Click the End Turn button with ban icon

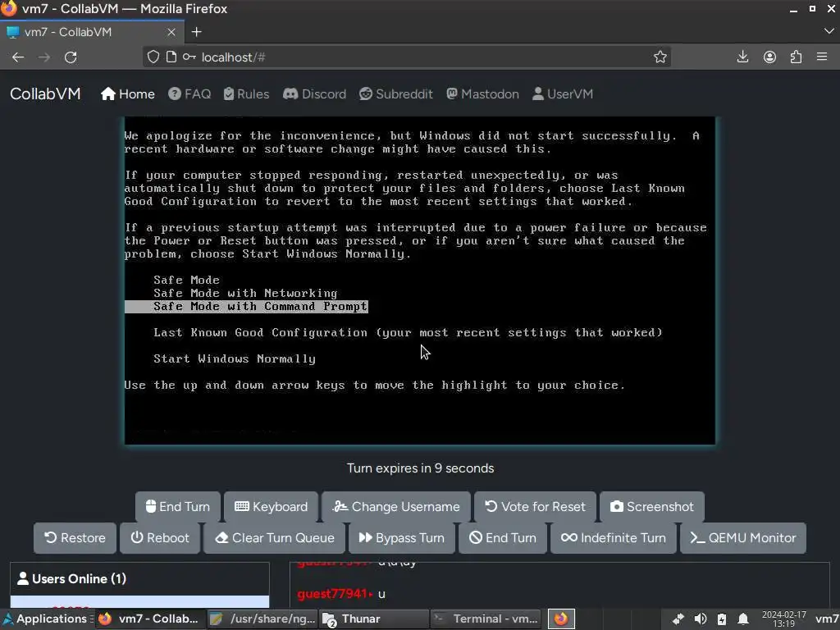[x=503, y=538]
